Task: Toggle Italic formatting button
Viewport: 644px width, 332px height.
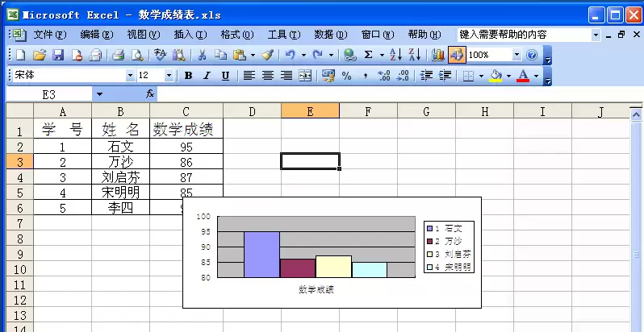Action: 207,76
